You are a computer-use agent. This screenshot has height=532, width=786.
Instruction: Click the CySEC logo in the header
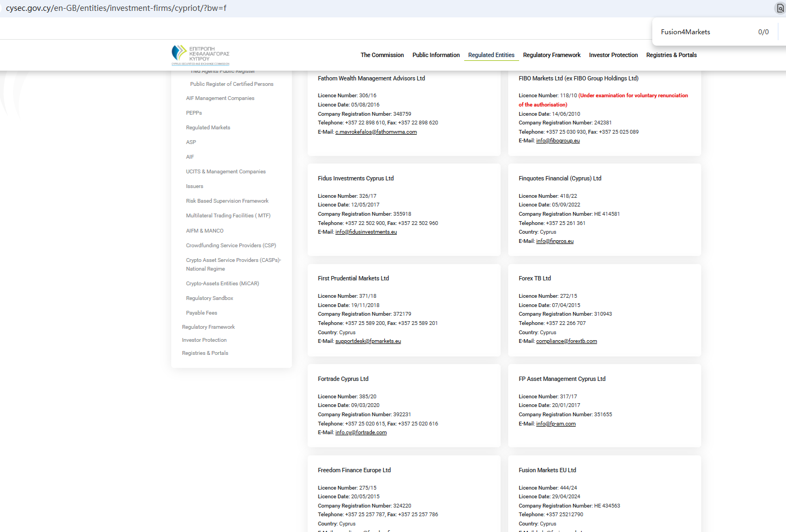pos(200,55)
